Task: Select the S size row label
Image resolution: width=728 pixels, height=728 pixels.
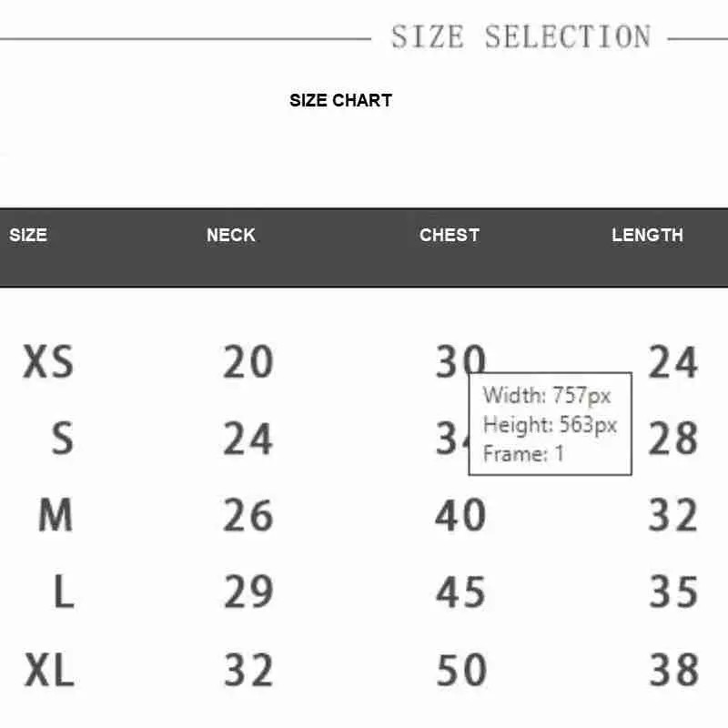Action: [x=62, y=438]
